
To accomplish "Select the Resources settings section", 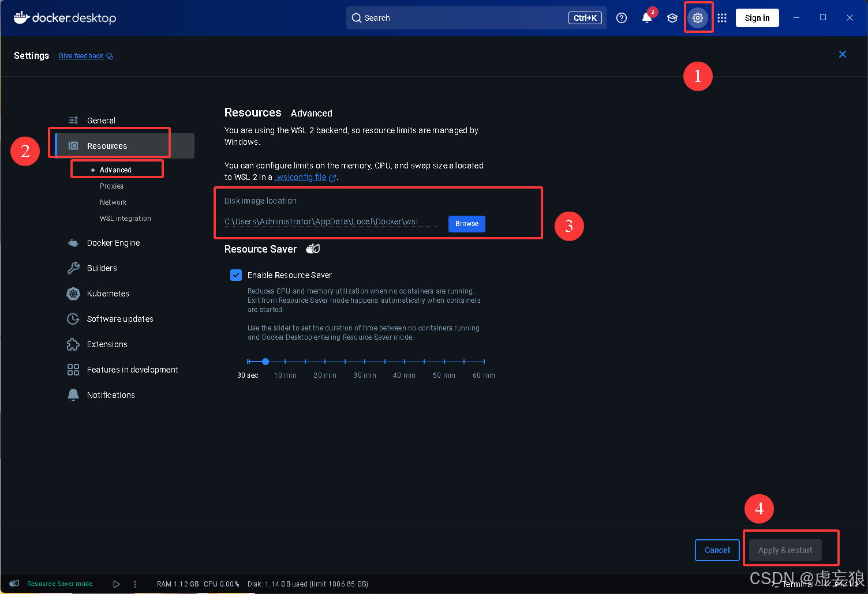I will click(125, 146).
